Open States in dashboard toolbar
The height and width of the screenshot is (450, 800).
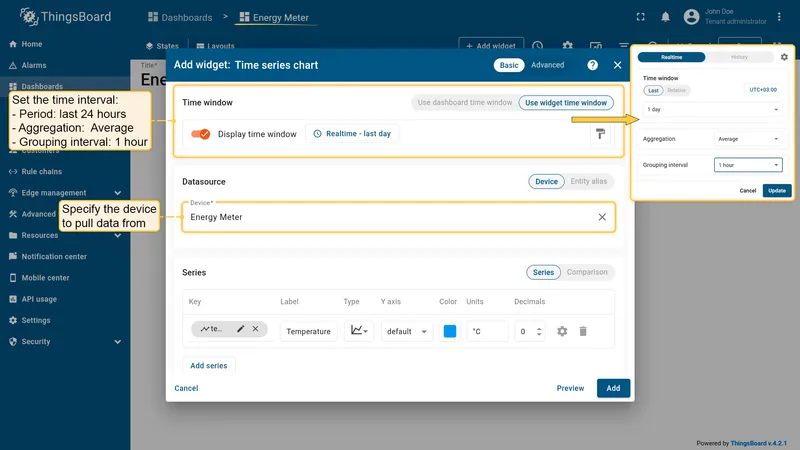point(162,45)
